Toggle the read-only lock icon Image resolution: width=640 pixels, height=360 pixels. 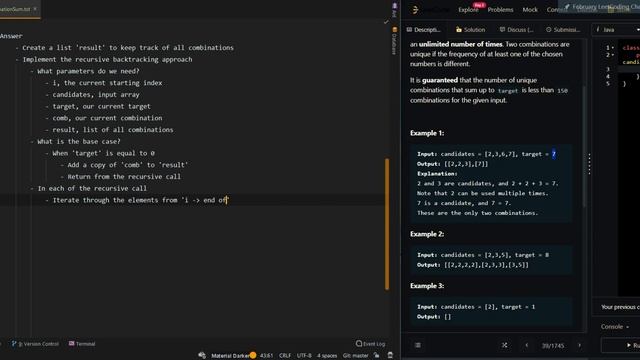pos(376,356)
